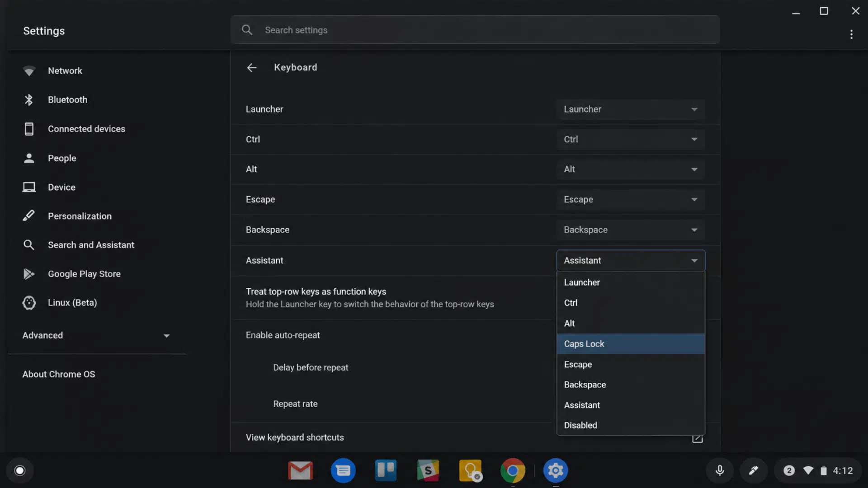The height and width of the screenshot is (488, 868).
Task: Choose Escape in the Assistant dropdown list
Action: pyautogui.click(x=631, y=365)
